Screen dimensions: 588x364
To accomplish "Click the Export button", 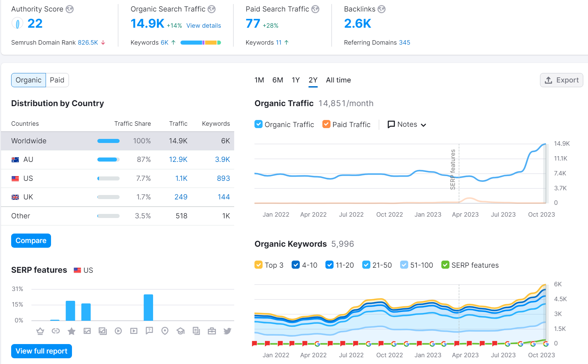I will coord(561,80).
